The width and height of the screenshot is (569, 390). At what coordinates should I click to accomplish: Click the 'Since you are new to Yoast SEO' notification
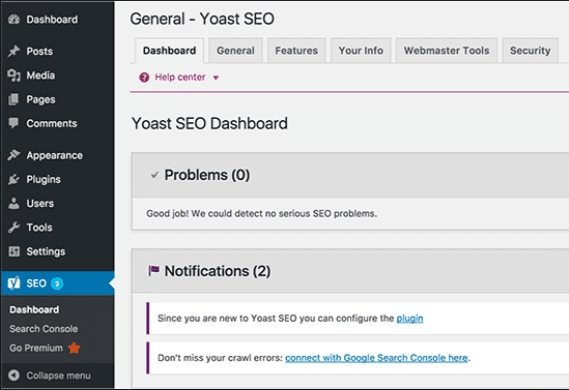point(357,318)
